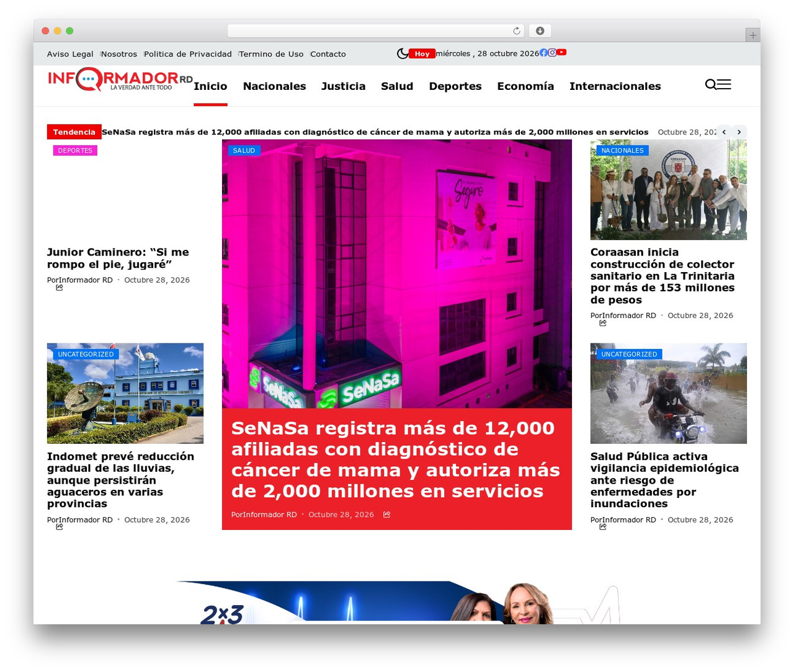Read the Junior Caminero headline

118,258
